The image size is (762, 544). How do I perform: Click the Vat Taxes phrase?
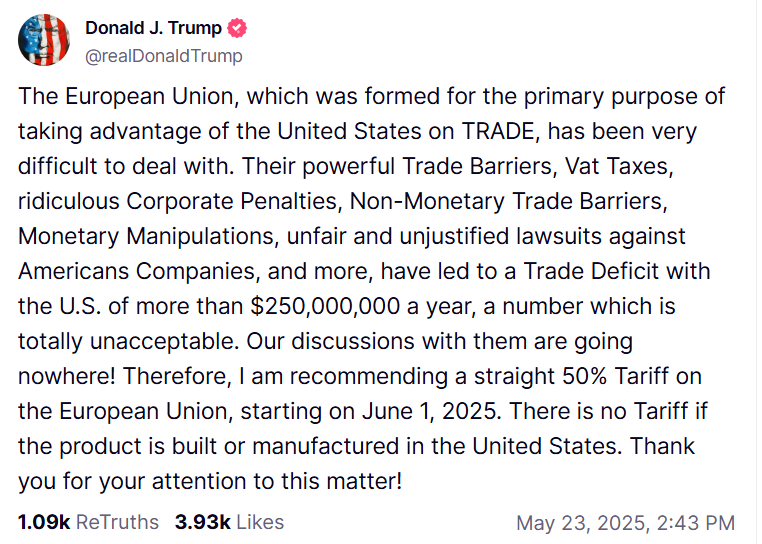619,166
